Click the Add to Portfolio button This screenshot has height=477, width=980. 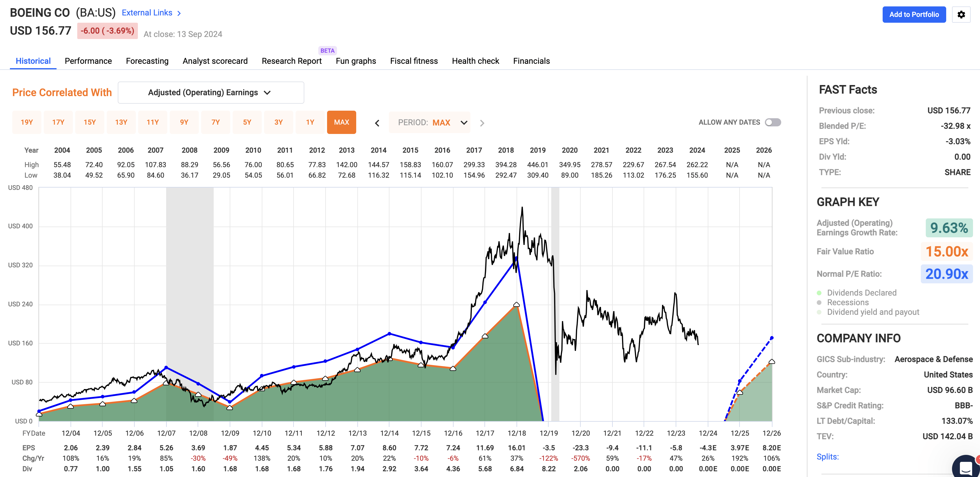[x=914, y=15]
